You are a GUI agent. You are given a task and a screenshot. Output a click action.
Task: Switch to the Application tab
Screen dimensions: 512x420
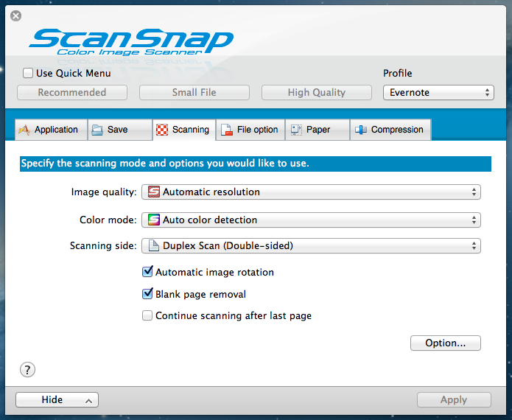(x=52, y=130)
